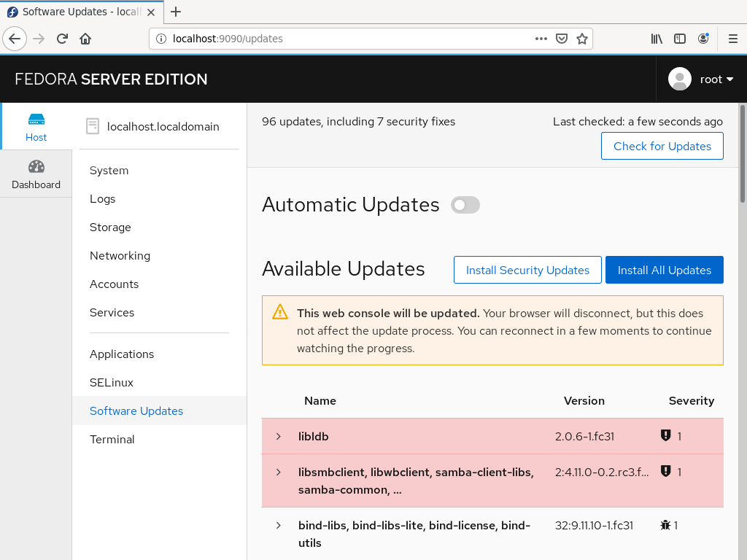Save page to Pocket

562,39
